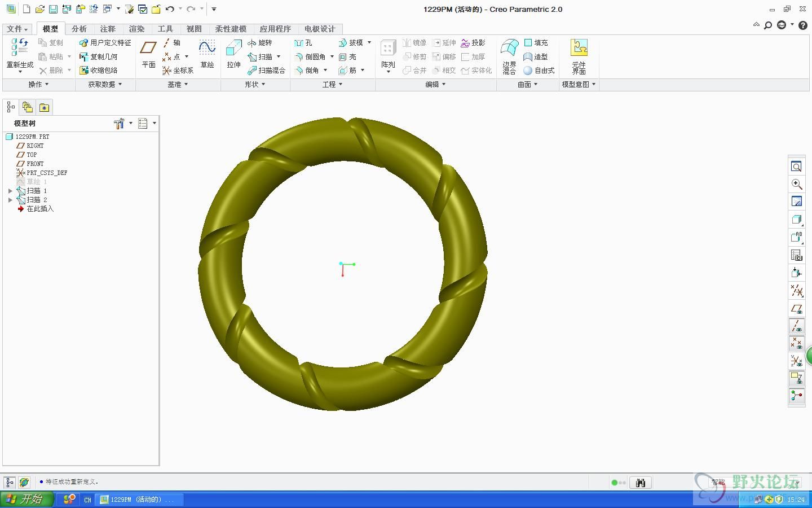812x508 pixels.
Task: Open the 工程 group dropdown
Action: tap(333, 84)
